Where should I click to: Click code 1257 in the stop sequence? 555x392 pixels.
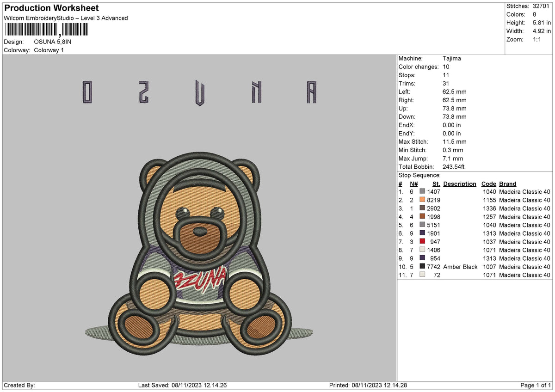point(488,217)
